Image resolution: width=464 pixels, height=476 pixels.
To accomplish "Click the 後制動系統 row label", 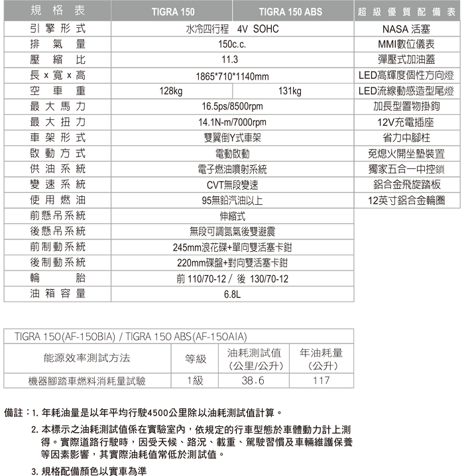I will click(58, 263).
